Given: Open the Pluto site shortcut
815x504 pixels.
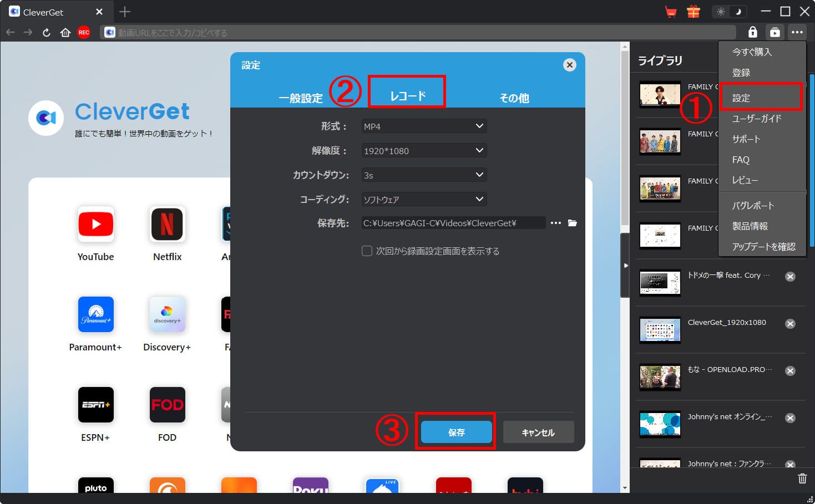Looking at the screenshot, I should point(96,485).
